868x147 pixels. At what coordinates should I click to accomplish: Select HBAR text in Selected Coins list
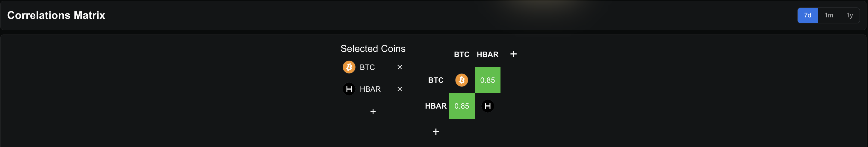(x=370, y=89)
